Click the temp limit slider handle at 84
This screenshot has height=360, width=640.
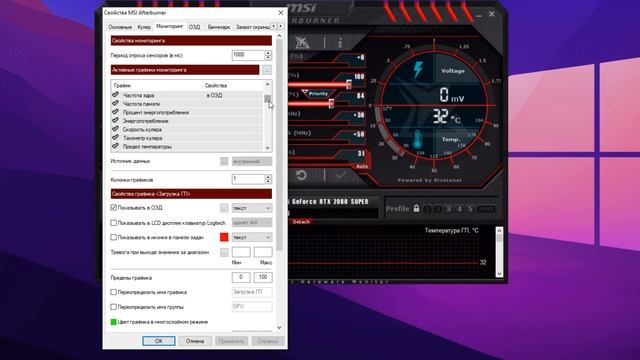[x=331, y=103]
